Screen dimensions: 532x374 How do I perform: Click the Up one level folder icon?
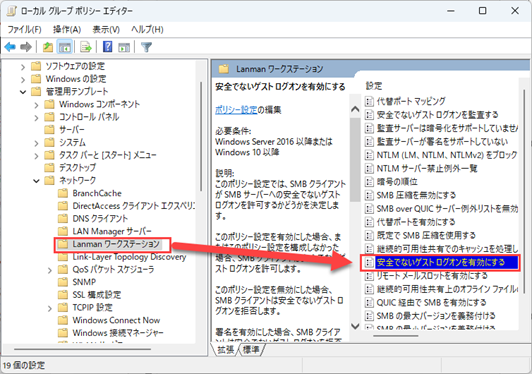(48, 47)
